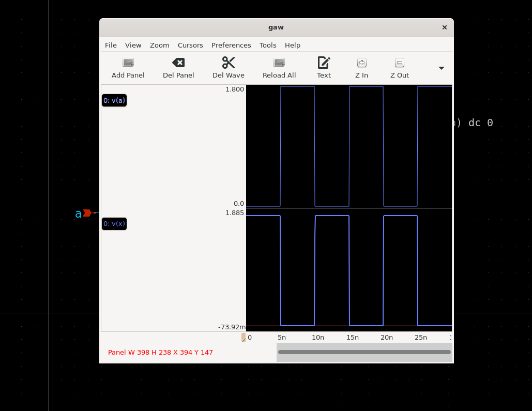Open the Tools menu
Viewport: 532px width, 411px height.
pyautogui.click(x=268, y=45)
